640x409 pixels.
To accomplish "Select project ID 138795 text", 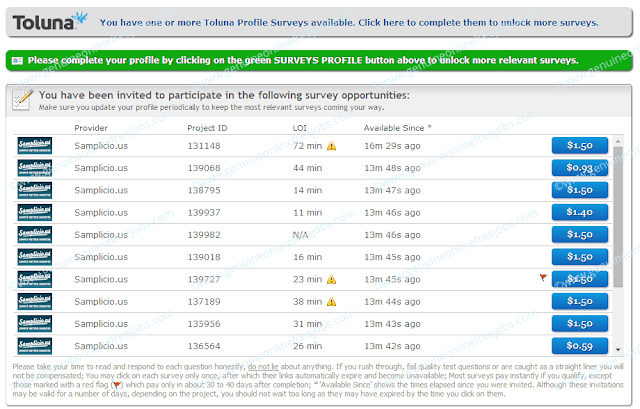I will (x=204, y=190).
